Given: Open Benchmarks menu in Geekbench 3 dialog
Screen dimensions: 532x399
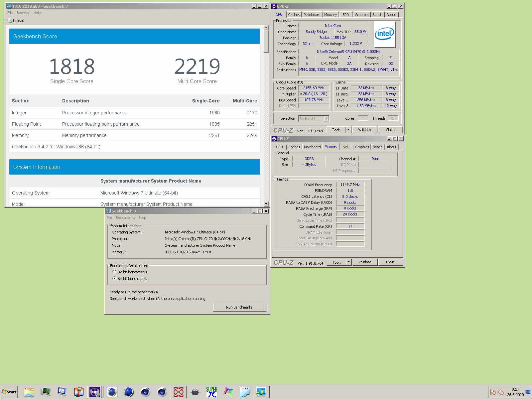Looking at the screenshot, I should [x=126, y=217].
